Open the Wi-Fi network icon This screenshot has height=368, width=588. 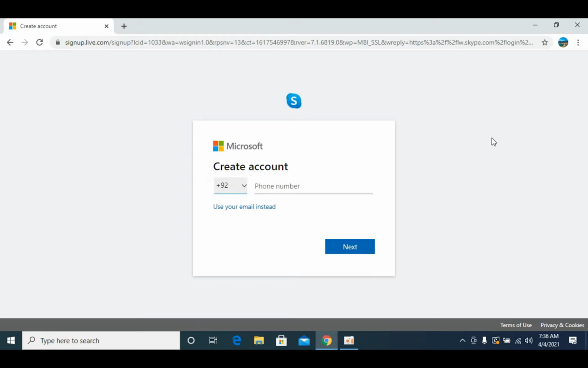click(518, 340)
